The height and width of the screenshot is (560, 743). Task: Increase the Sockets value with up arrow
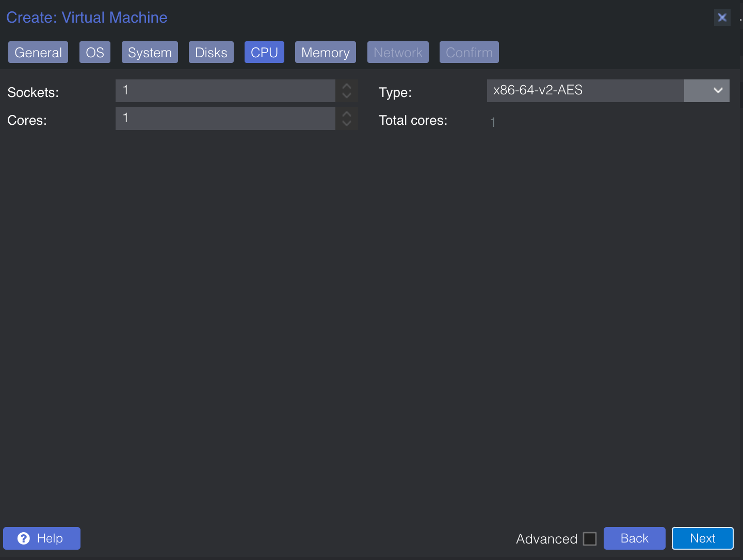click(347, 86)
